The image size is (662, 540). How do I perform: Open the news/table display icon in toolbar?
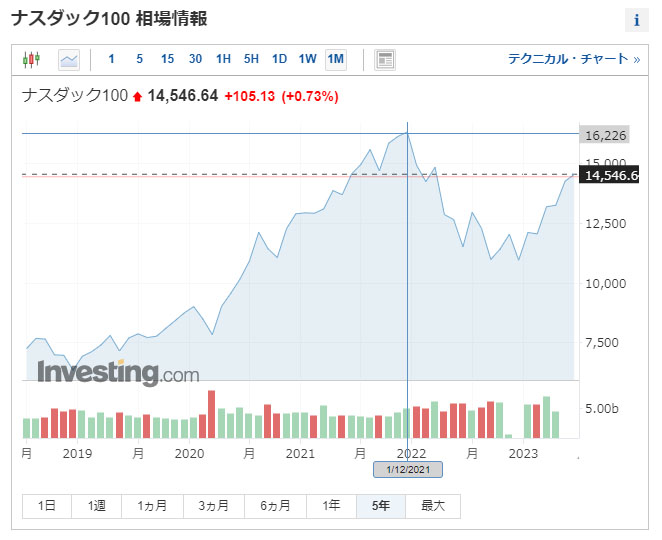385,60
